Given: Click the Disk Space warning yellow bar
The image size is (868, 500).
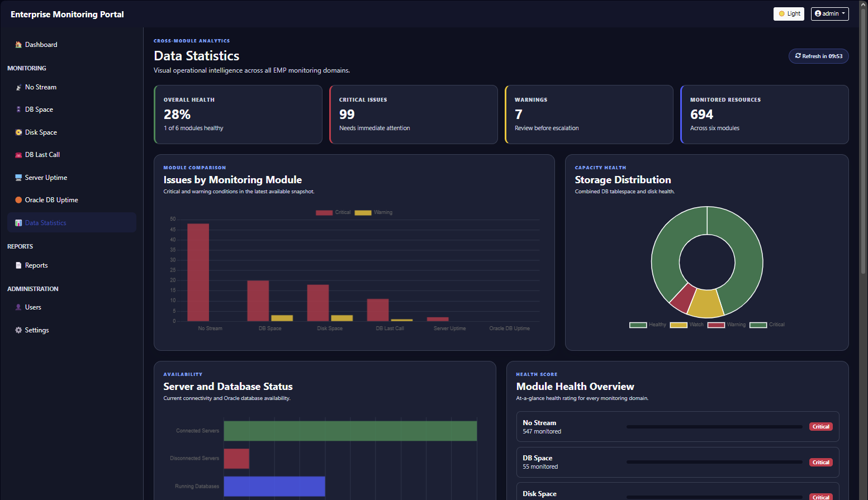Looking at the screenshot, I should 342,318.
